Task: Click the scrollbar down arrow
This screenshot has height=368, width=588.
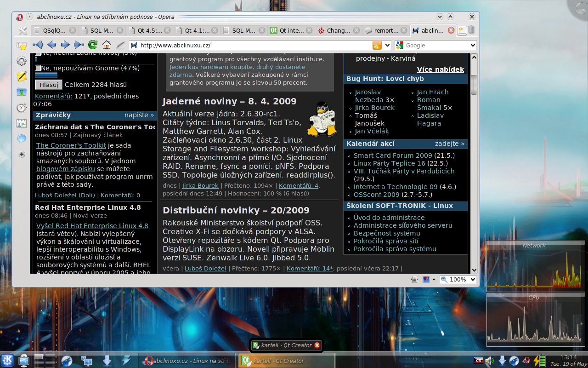Action: [474, 270]
